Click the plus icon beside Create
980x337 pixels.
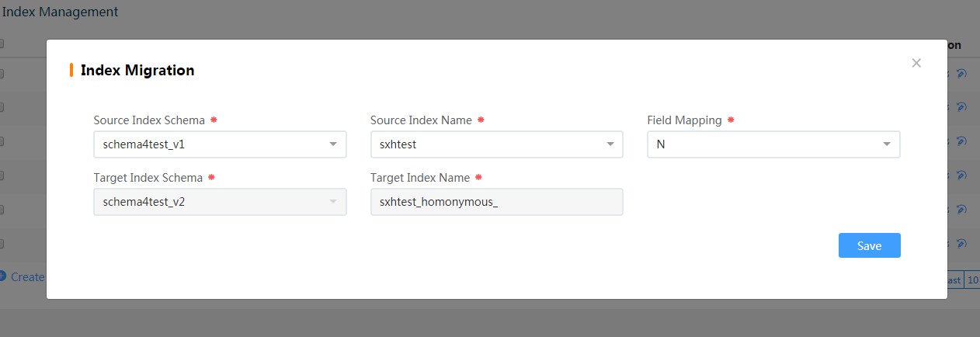tap(2, 276)
